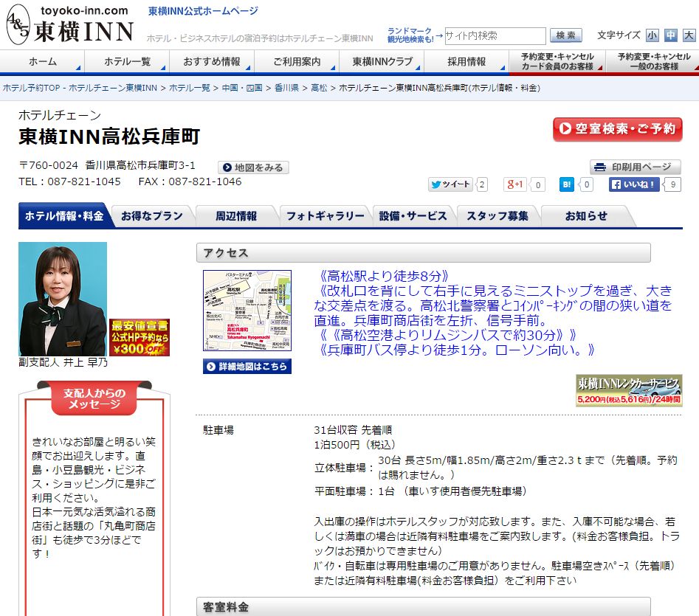This screenshot has width=699, height=616.
Task: Click the 東横INNレンタカーサービス banner
Action: pos(629,390)
